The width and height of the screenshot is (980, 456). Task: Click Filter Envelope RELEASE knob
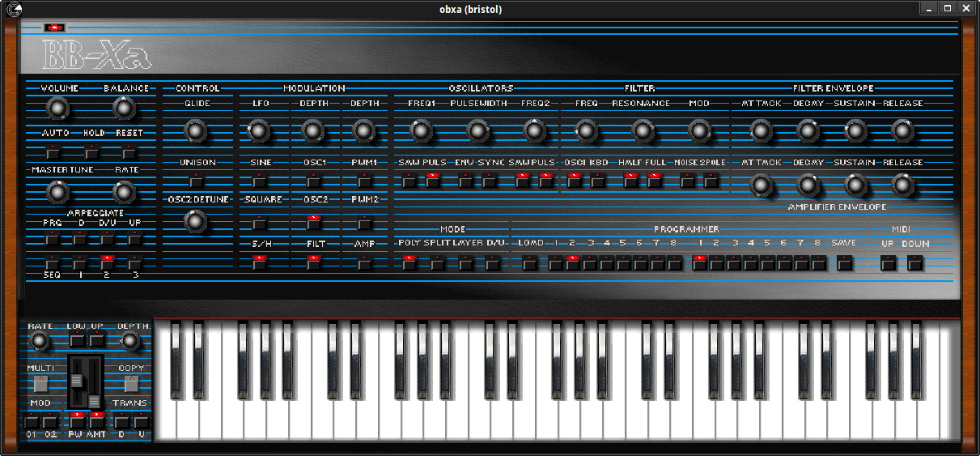[902, 130]
